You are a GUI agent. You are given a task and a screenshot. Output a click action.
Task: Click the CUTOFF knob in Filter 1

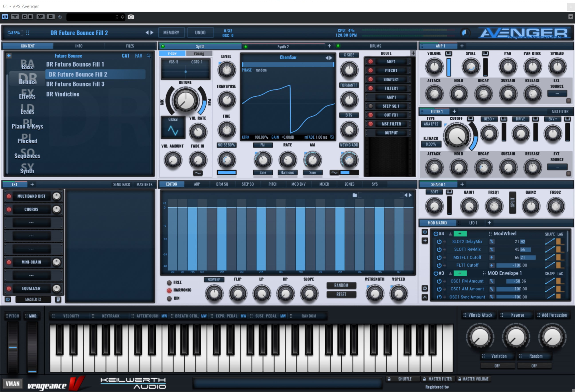click(x=457, y=136)
